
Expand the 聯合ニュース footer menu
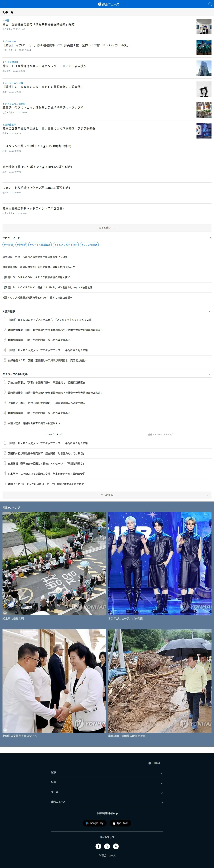coord(107,802)
